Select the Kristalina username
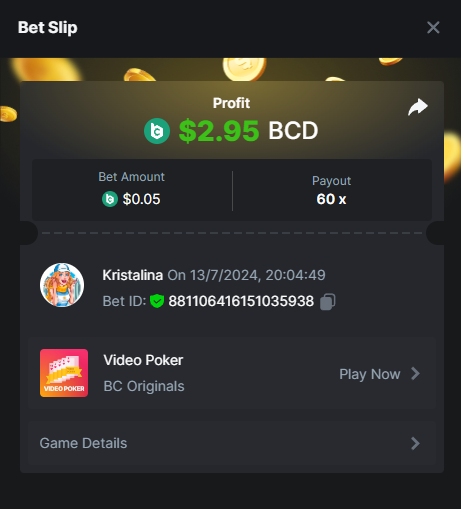461x509 pixels. [x=133, y=275]
